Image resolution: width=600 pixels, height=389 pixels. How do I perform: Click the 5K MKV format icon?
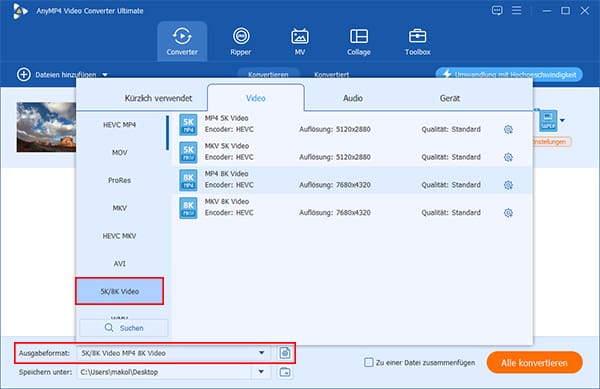(188, 152)
